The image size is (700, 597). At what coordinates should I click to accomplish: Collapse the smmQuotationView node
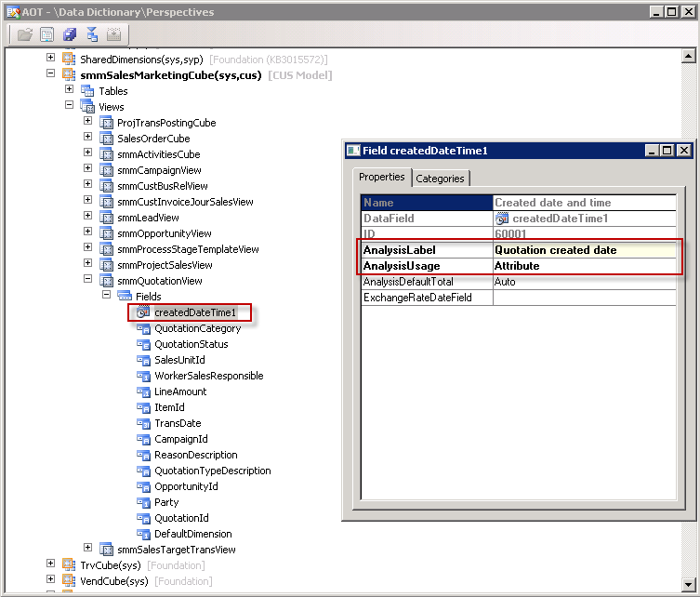(88, 279)
